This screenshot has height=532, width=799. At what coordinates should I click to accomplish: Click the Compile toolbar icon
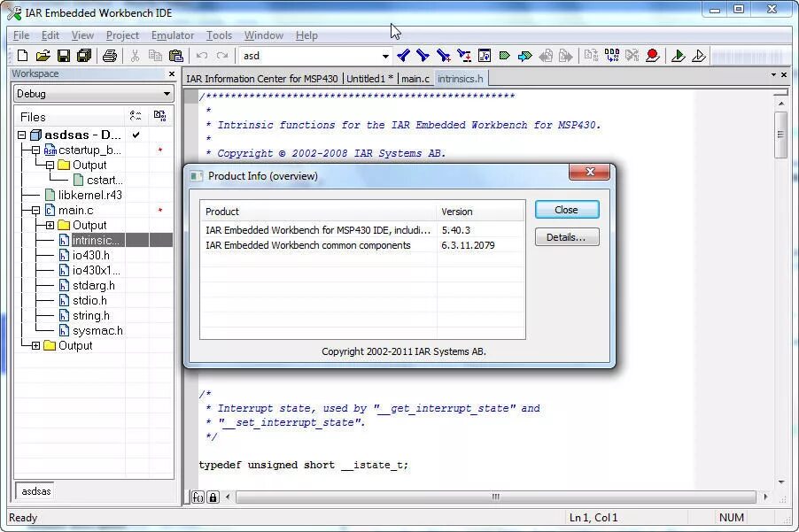click(591, 56)
